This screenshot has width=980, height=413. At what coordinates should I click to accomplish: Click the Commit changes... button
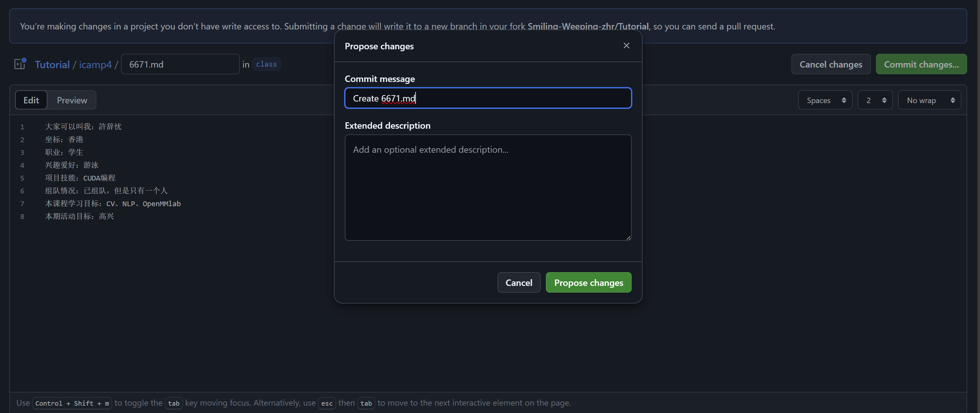pyautogui.click(x=921, y=64)
